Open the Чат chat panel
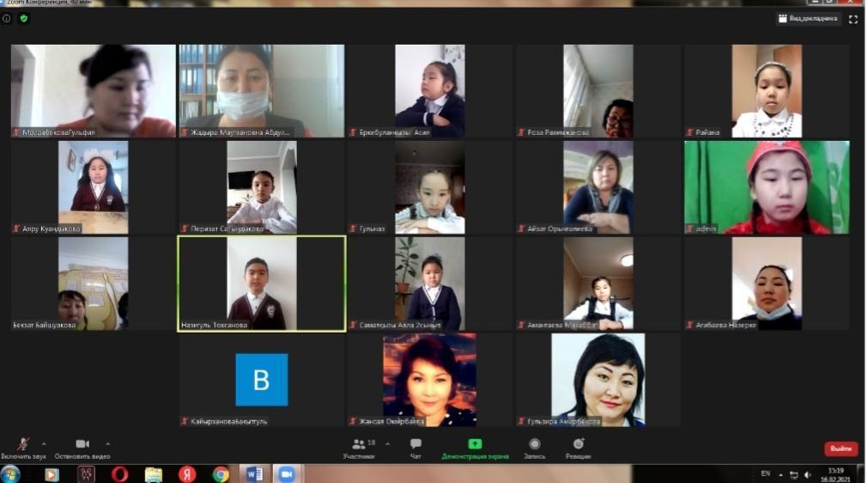The width and height of the screenshot is (868, 483). [x=416, y=448]
